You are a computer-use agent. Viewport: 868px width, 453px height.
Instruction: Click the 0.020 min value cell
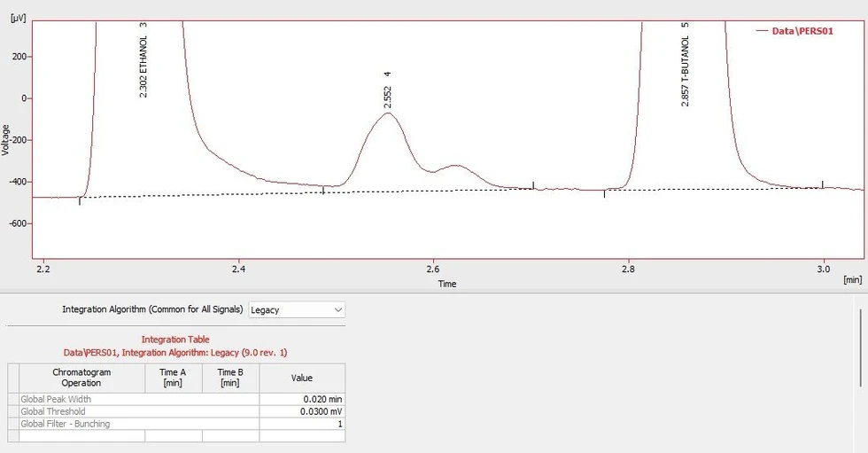(301, 399)
